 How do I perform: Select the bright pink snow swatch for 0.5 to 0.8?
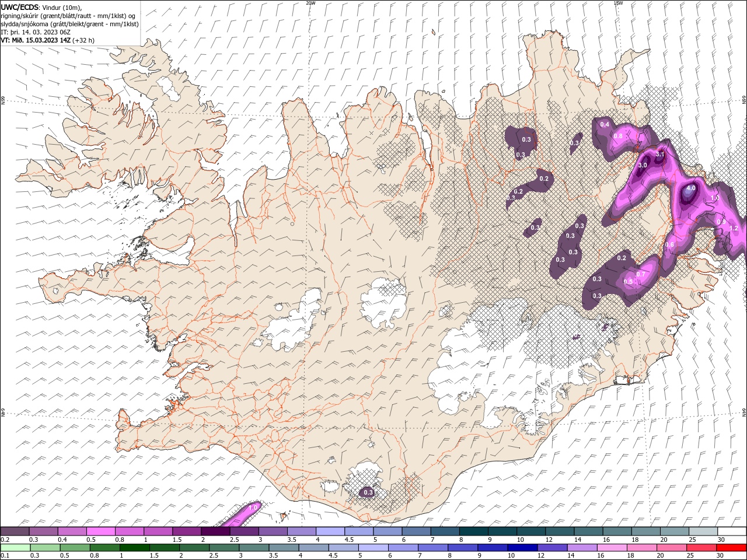[x=101, y=531]
